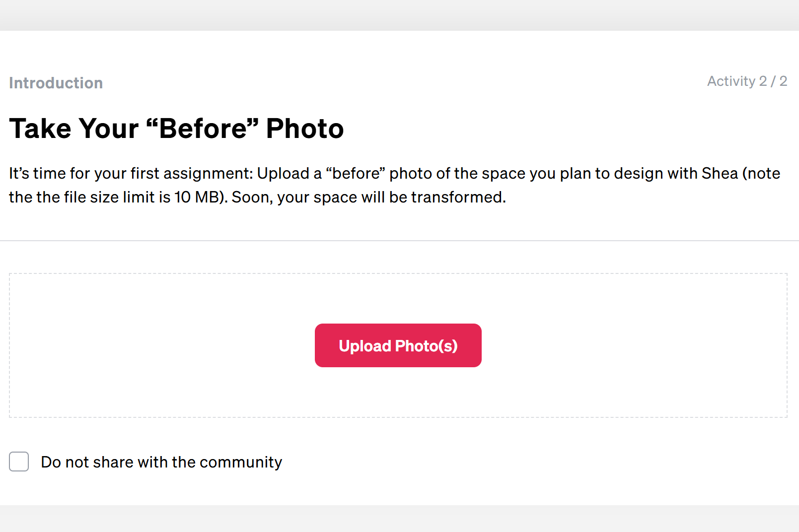Click the word "Shea" in the description
Viewport: 799px width, 532px height.
click(x=720, y=173)
